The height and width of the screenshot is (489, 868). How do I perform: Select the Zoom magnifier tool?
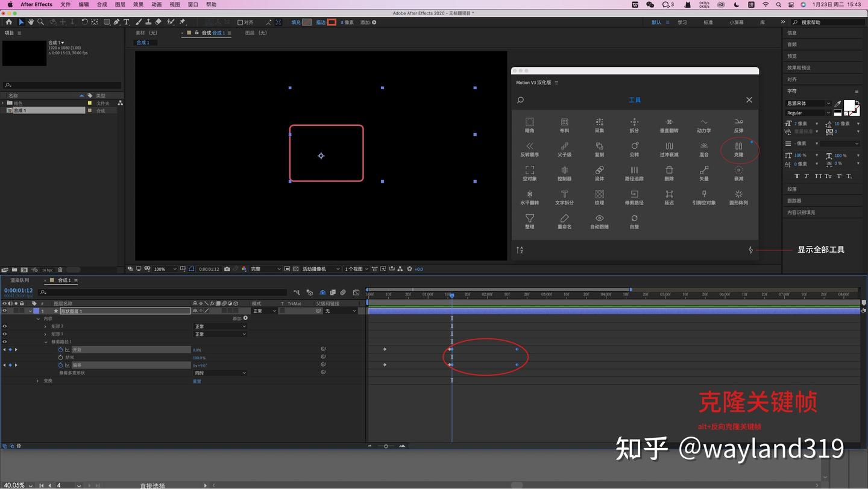pyautogui.click(x=40, y=22)
